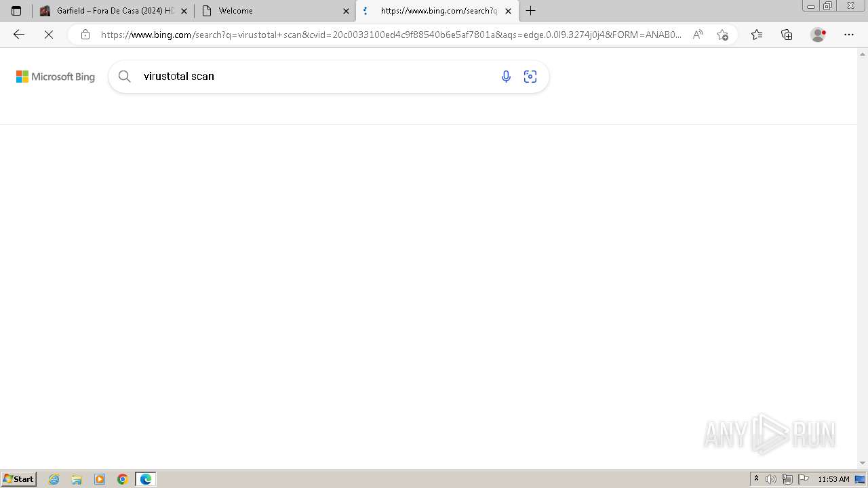
Task: Search using voice microphone icon
Action: pyautogui.click(x=506, y=77)
